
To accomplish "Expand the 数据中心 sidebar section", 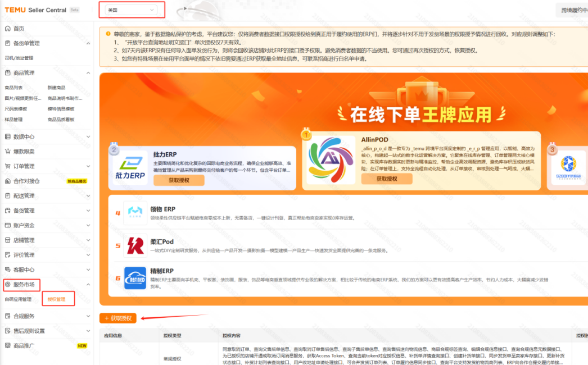I will pyautogui.click(x=88, y=136).
